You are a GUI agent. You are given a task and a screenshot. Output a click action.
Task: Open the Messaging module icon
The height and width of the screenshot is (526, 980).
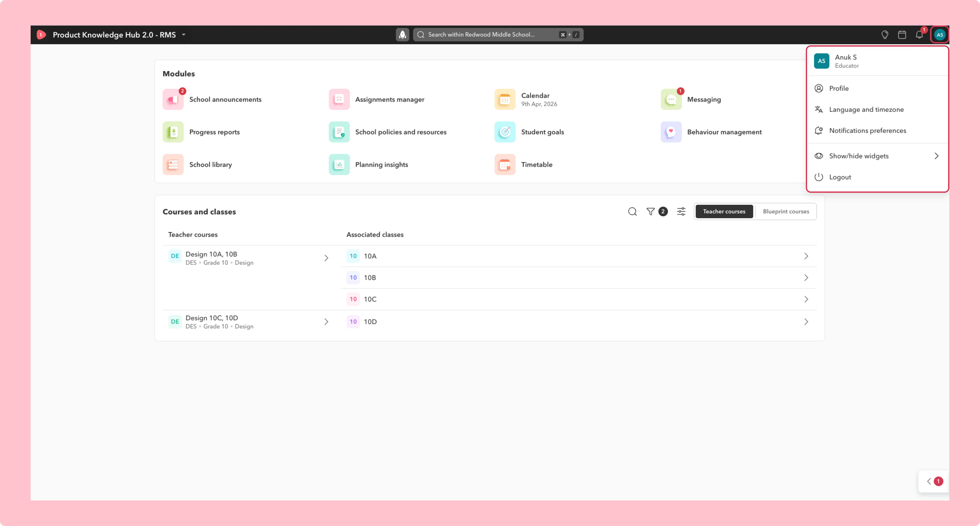[x=671, y=99]
